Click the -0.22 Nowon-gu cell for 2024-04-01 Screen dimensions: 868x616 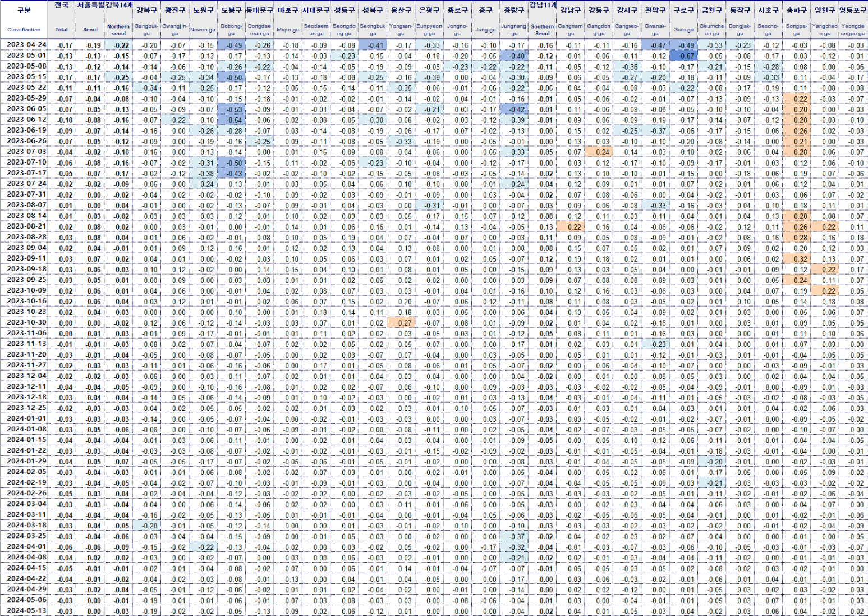pos(203,546)
